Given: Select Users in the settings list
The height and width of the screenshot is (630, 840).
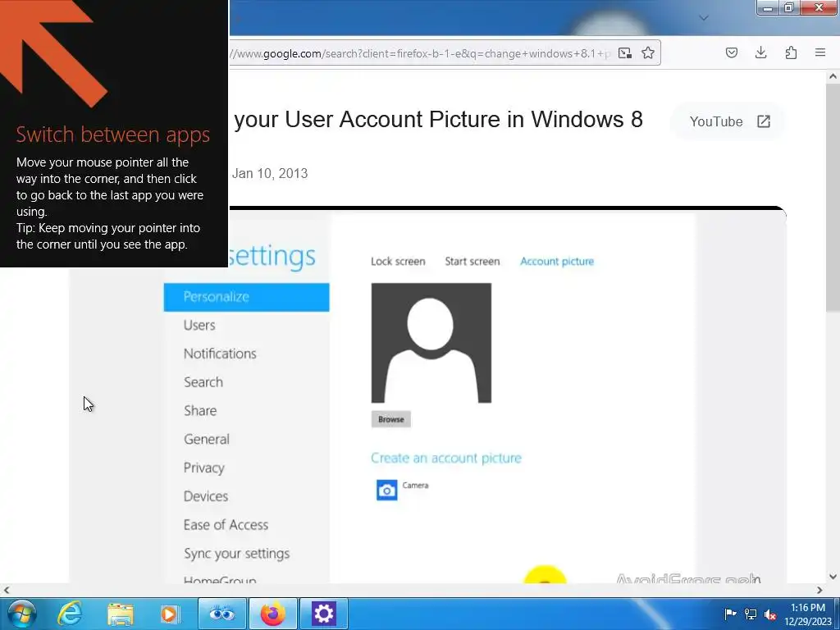Looking at the screenshot, I should click(x=199, y=325).
